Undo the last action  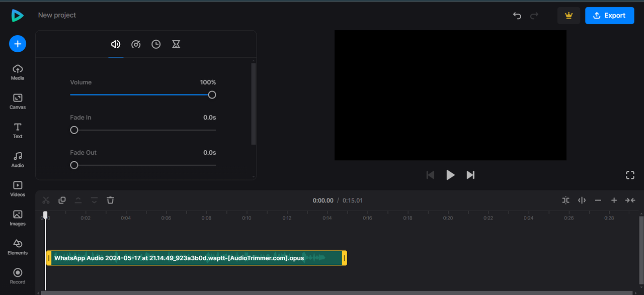[517, 16]
